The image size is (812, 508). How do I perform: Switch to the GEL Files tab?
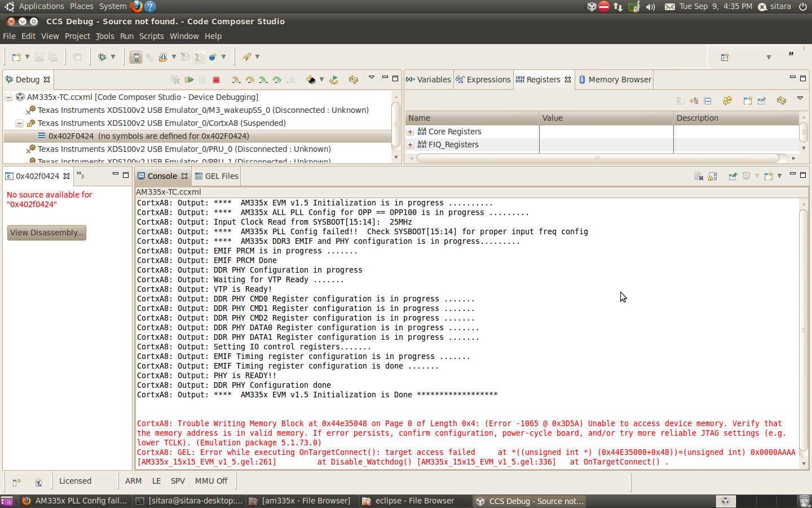pyautogui.click(x=217, y=176)
